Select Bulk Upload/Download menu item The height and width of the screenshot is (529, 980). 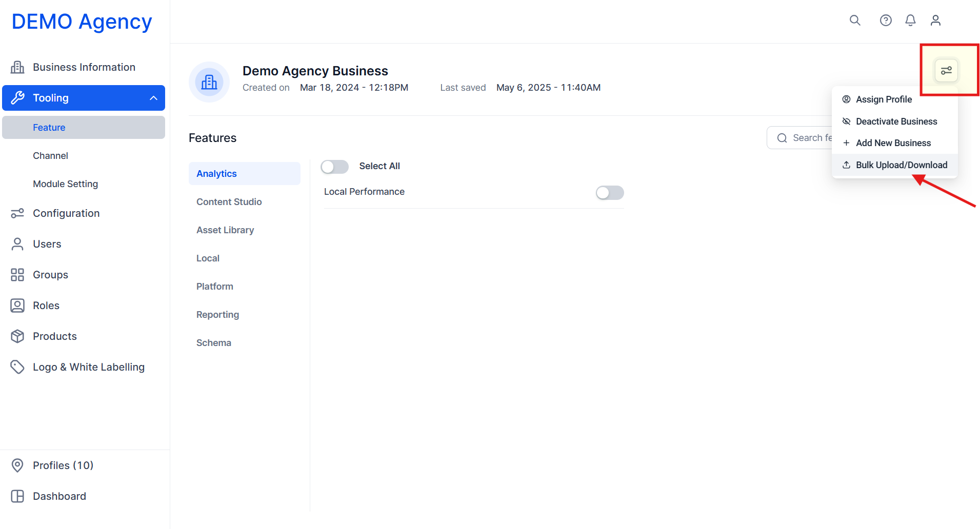[894, 165]
